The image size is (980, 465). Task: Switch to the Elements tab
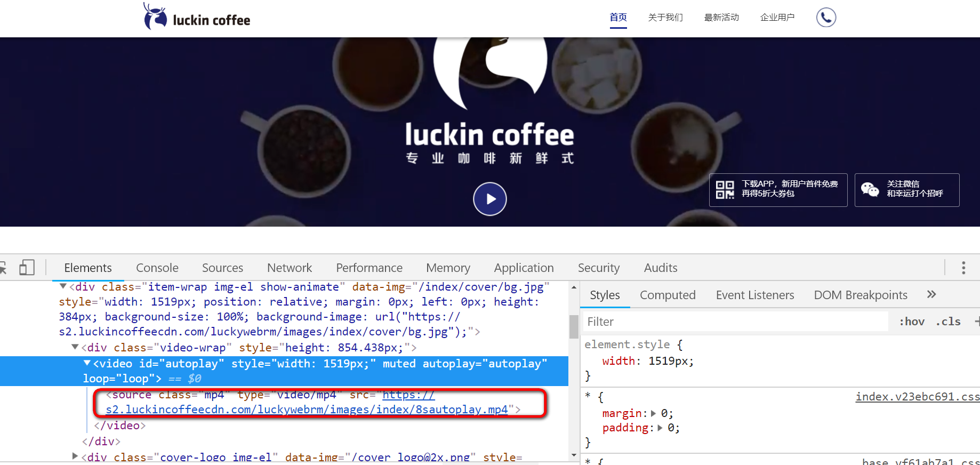pyautogui.click(x=88, y=268)
